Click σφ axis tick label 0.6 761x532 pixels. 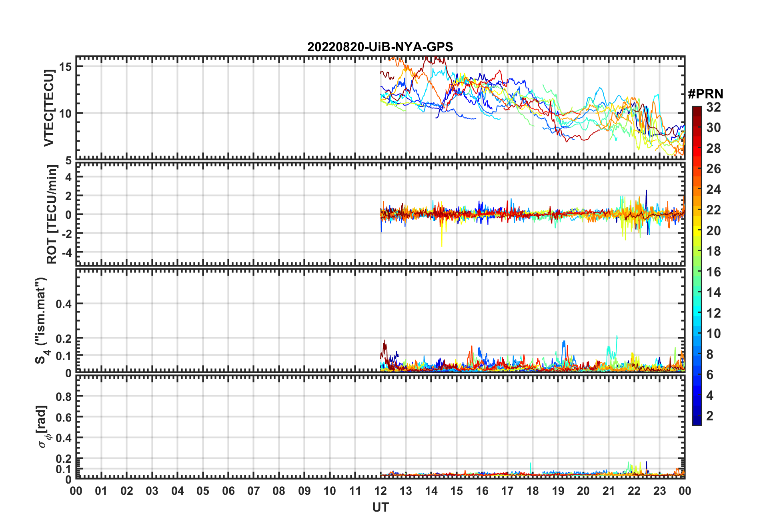64,417
